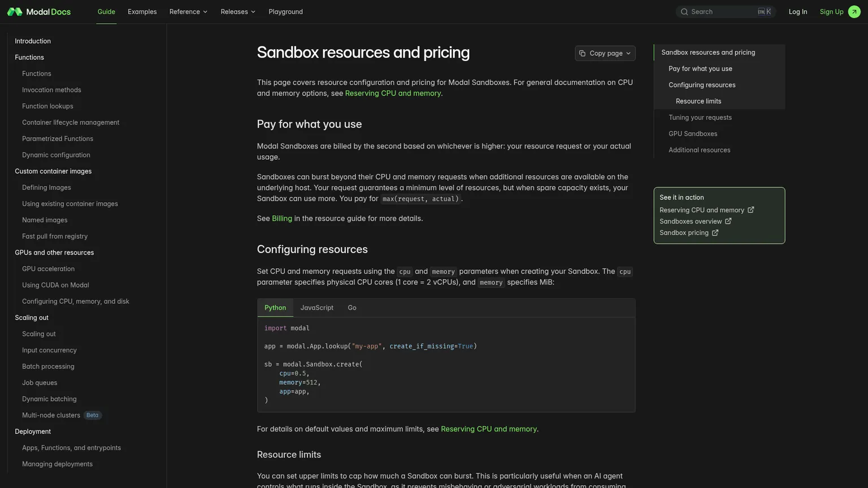Expand the Copy page dropdown chevron
The image size is (868, 488).
[628, 53]
